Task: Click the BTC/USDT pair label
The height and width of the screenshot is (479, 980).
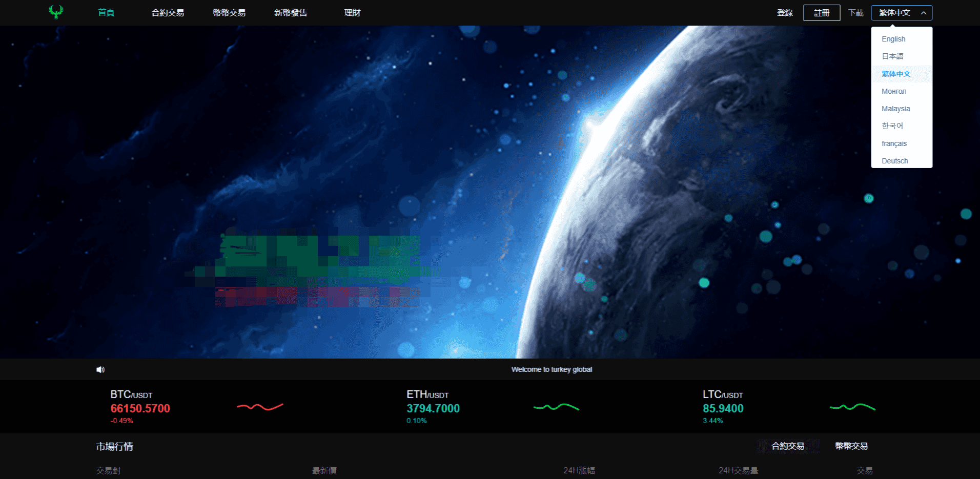Action: click(131, 394)
